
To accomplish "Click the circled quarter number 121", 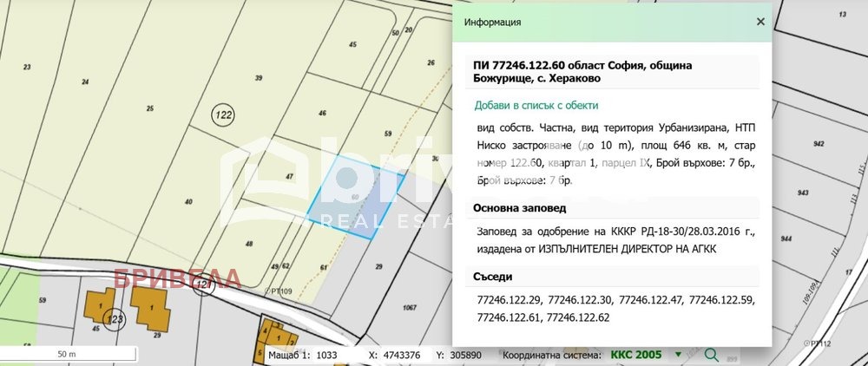I will (204, 284).
